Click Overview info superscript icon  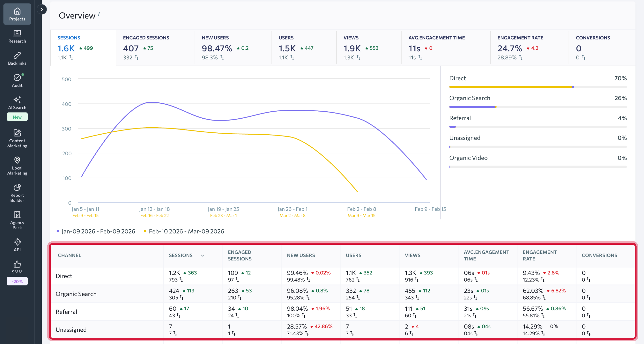[99, 14]
